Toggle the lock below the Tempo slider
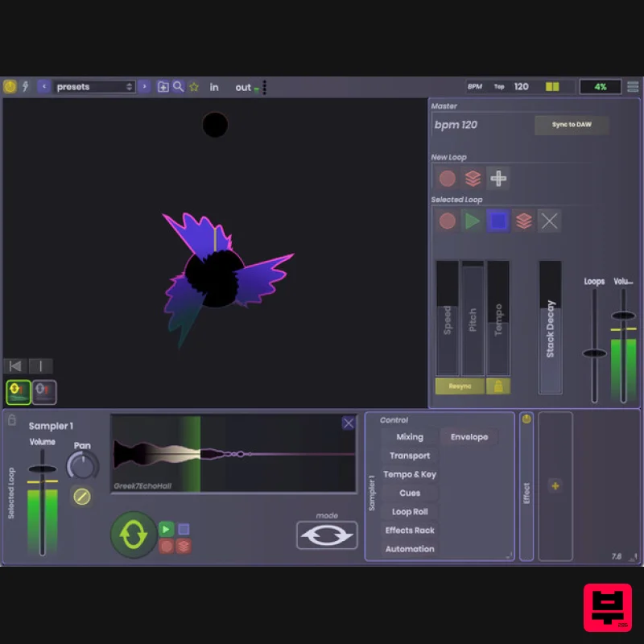 point(497,386)
